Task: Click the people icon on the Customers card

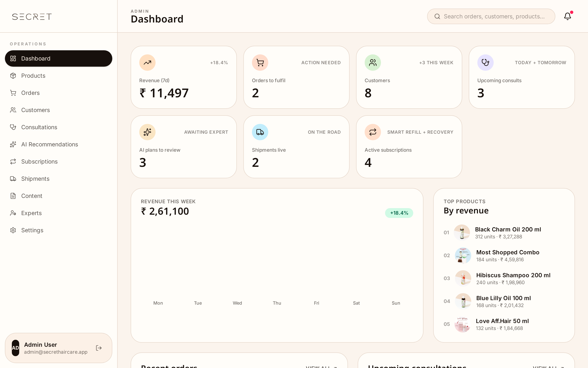Action: point(373,63)
